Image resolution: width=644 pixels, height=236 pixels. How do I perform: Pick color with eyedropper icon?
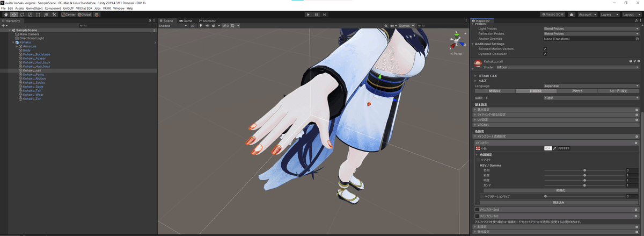[554, 148]
